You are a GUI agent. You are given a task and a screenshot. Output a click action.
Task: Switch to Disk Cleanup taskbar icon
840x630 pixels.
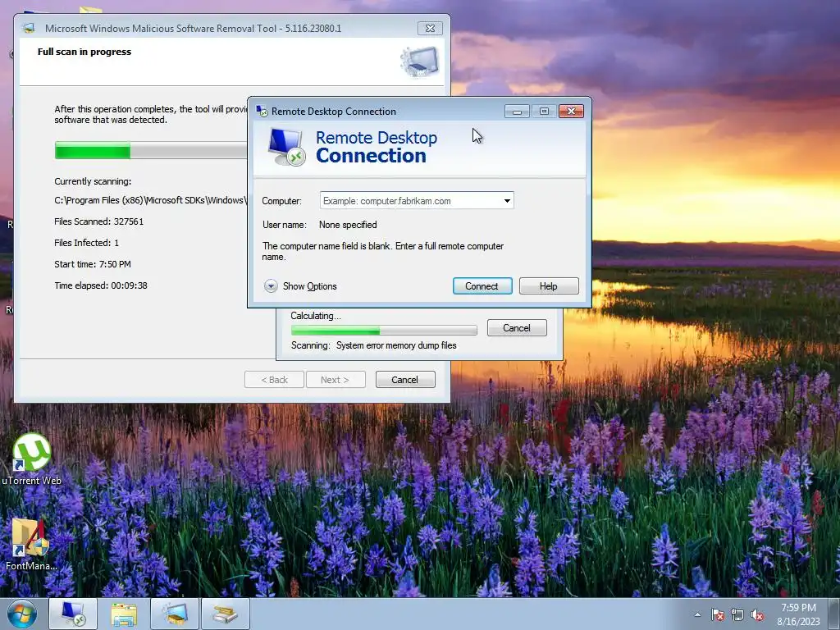(x=226, y=614)
